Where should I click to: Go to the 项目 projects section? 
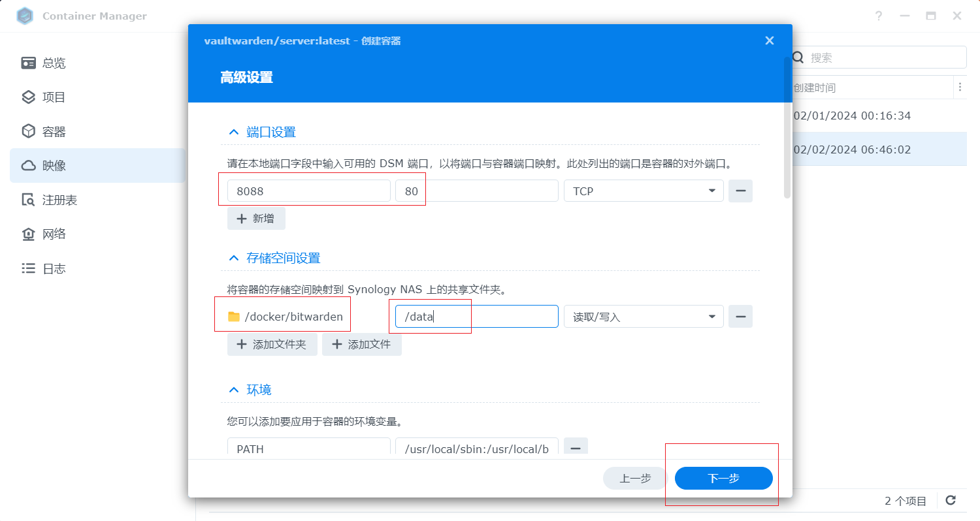click(x=97, y=97)
